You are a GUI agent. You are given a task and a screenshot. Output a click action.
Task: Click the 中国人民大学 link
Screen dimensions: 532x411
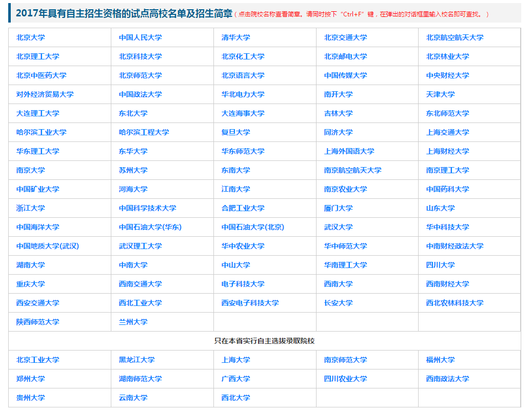(x=140, y=37)
